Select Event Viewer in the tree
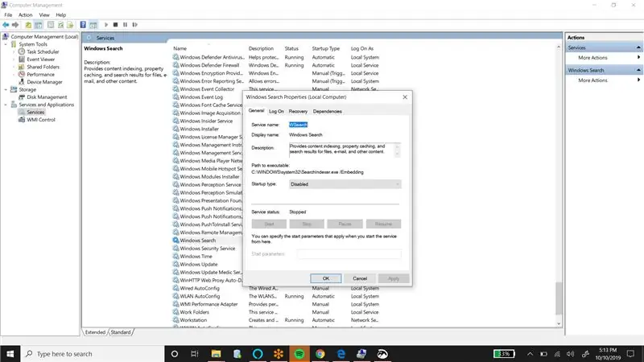This screenshot has width=644, height=362. click(x=41, y=60)
